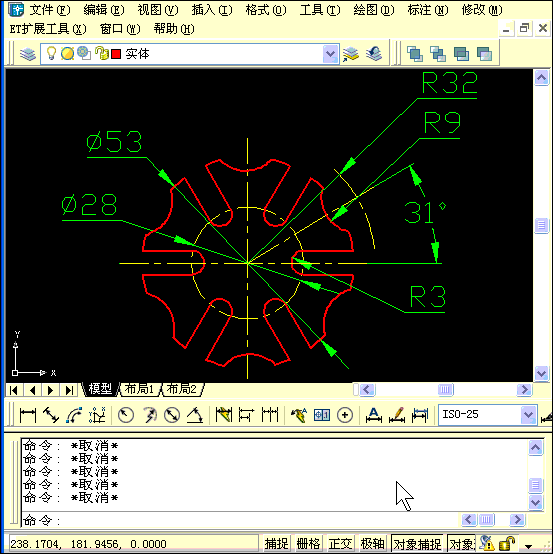Viewport: 553px width, 554px height.
Task: Toggle the layer on/off lightbulb icon
Action: point(52,53)
